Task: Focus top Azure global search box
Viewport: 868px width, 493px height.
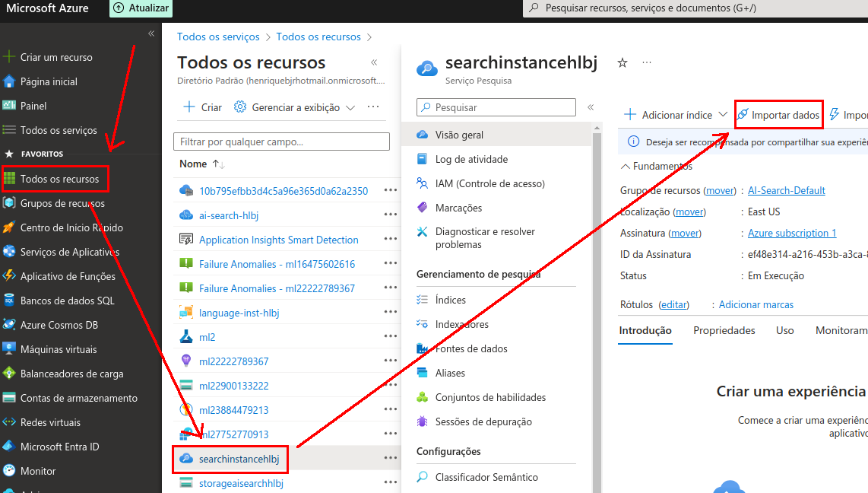Action: [695, 8]
